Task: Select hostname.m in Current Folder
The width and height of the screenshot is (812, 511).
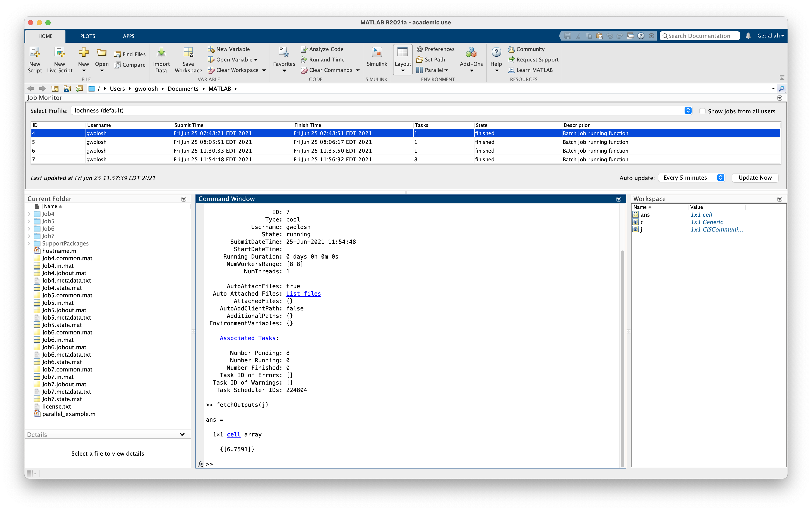Action: coord(59,251)
